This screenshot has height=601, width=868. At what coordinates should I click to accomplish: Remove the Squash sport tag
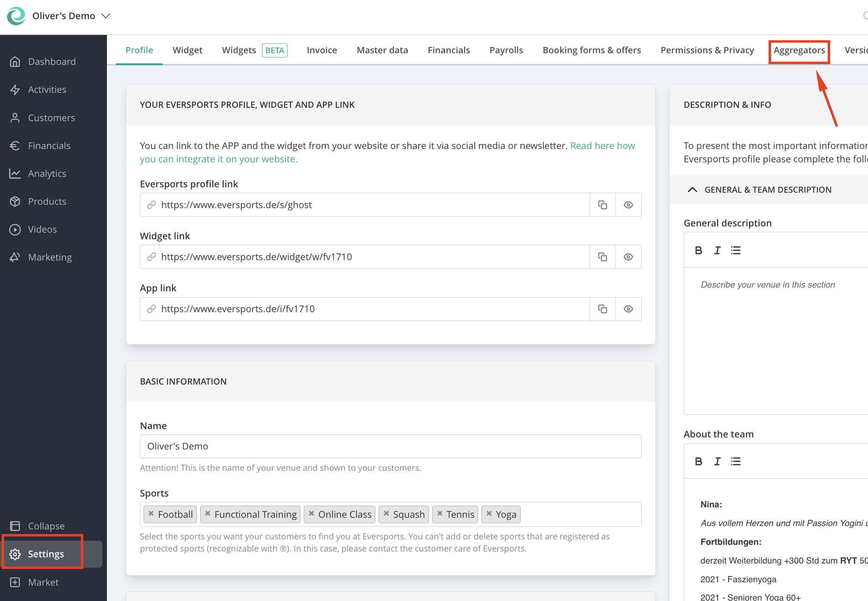point(386,514)
